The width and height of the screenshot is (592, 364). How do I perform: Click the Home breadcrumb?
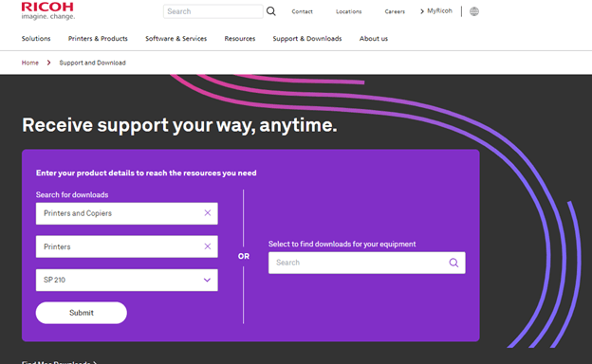pos(29,63)
